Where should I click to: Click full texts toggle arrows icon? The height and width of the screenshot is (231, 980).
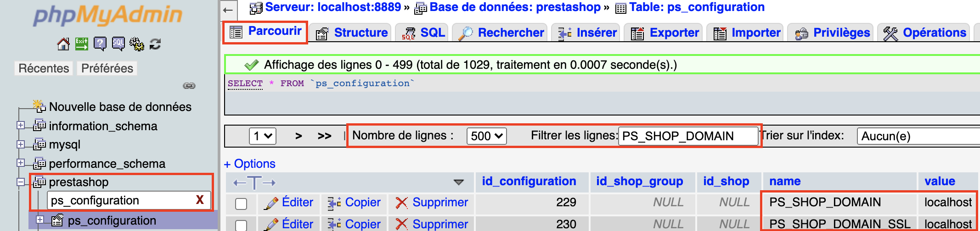(x=254, y=182)
